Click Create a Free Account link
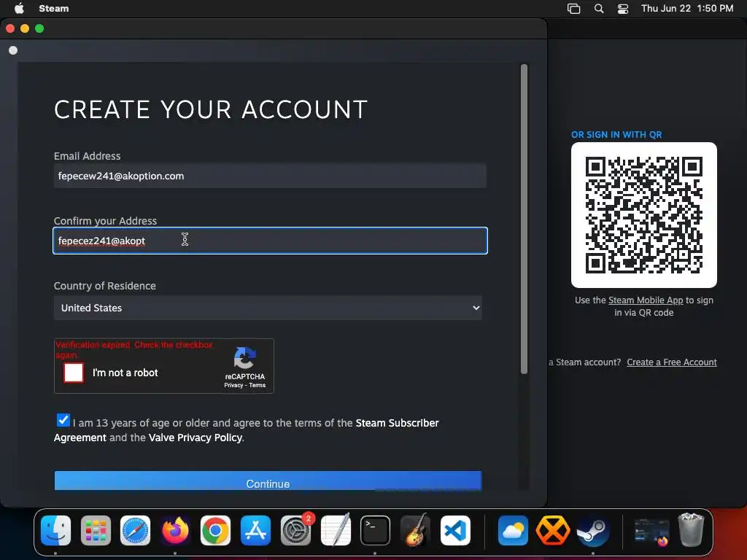The image size is (747, 560). click(672, 362)
